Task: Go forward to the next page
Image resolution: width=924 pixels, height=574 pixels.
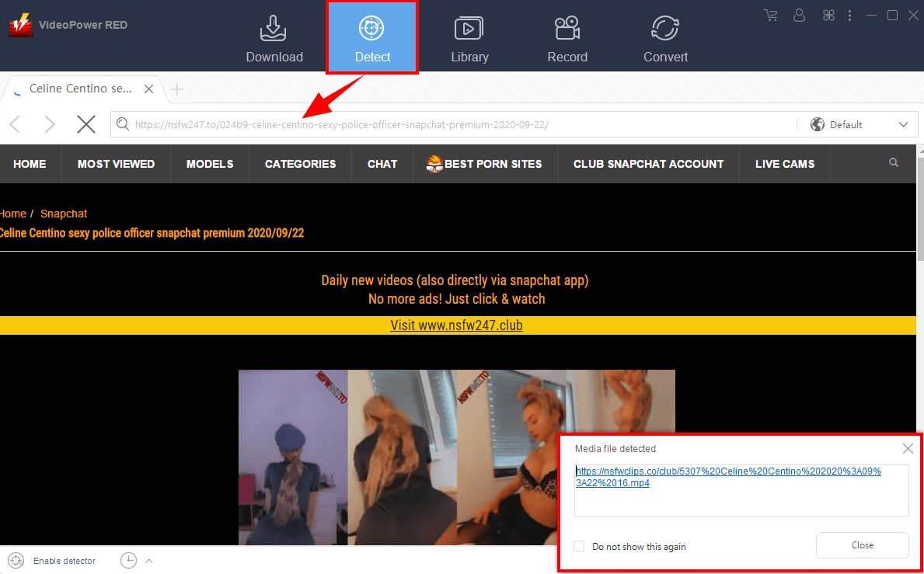Action: [x=50, y=124]
